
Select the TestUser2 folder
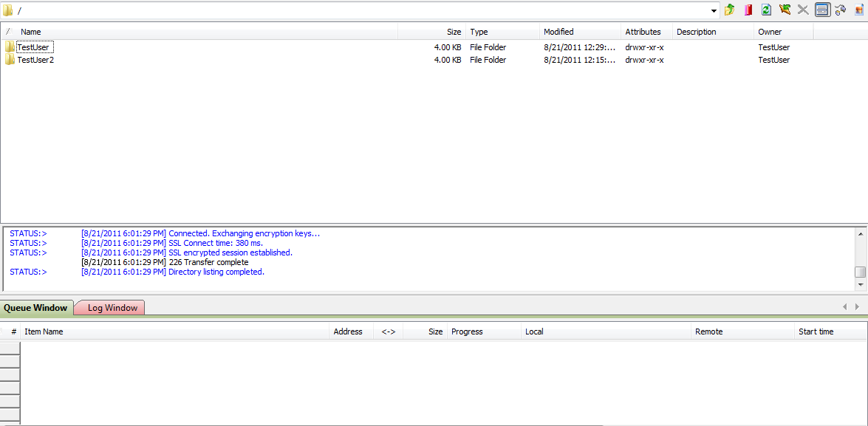tap(35, 60)
